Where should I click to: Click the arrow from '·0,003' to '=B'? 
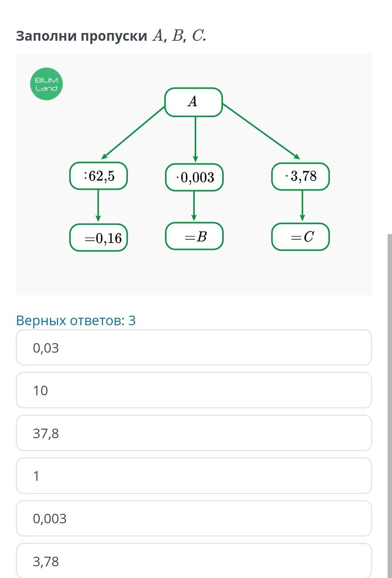click(194, 206)
